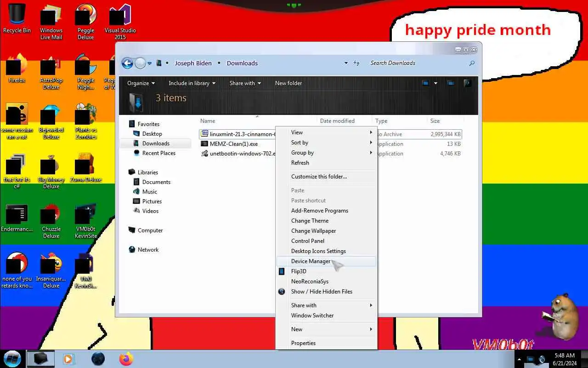The width and height of the screenshot is (588, 368).
Task: Expand the Sort by submenu
Action: coord(327,143)
